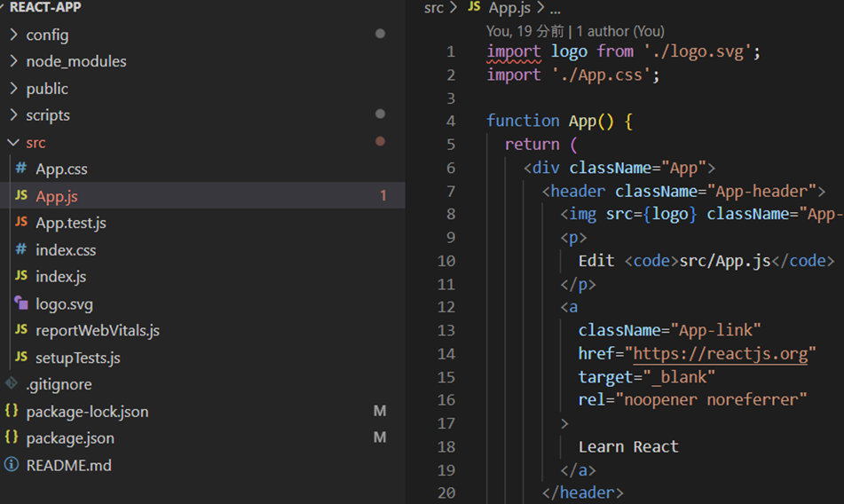844x504 pixels.
Task: Open App.test.js file
Action: pyautogui.click(x=71, y=223)
